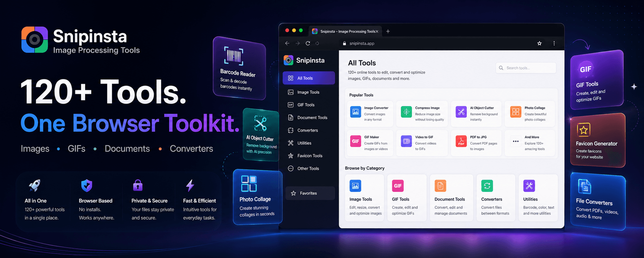Image resolution: width=644 pixels, height=258 pixels.
Task: Click the large Snipinsta camera logo
Action: [x=35, y=40]
